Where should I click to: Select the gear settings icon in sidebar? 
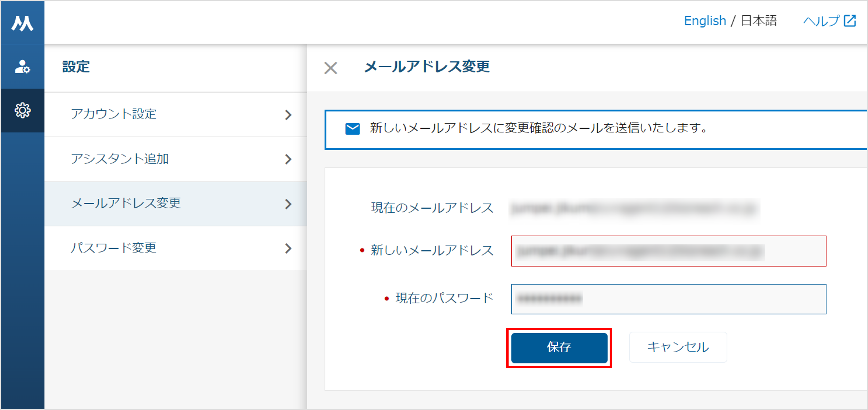click(x=22, y=110)
